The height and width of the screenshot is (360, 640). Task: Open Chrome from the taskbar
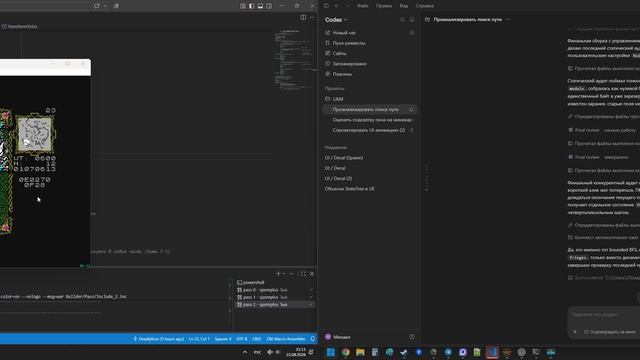click(x=346, y=352)
